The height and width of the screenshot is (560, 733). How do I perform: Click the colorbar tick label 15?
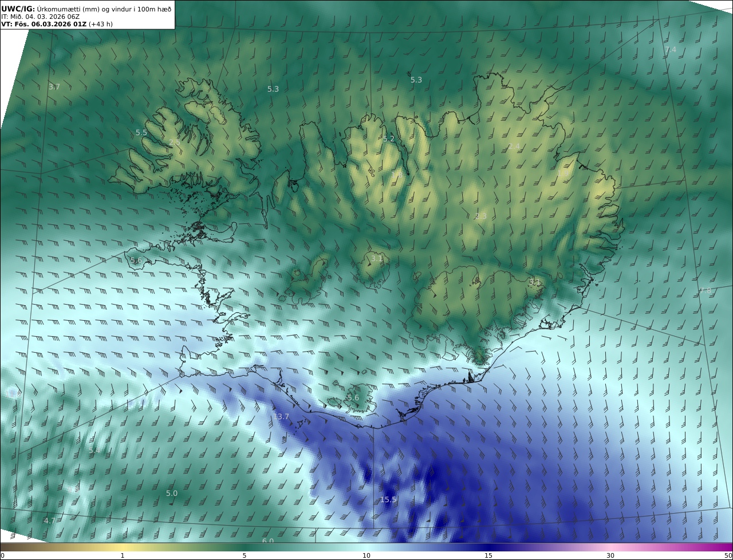(x=488, y=555)
